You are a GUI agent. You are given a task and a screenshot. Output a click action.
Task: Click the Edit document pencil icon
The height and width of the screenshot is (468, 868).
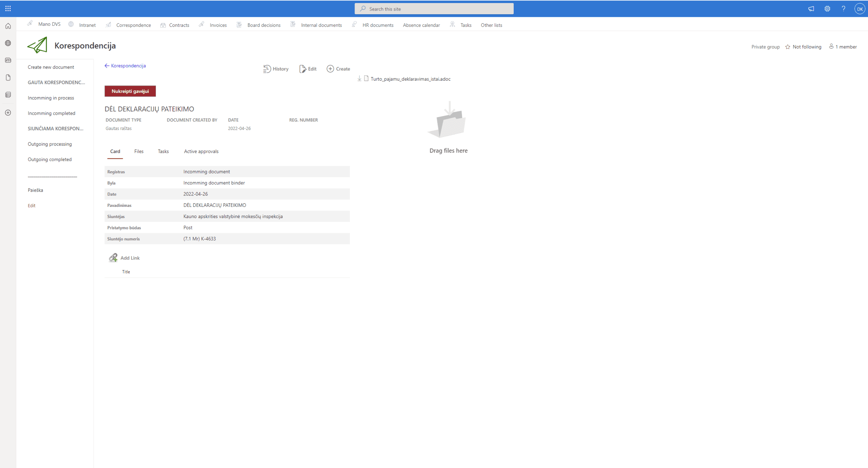pyautogui.click(x=302, y=69)
